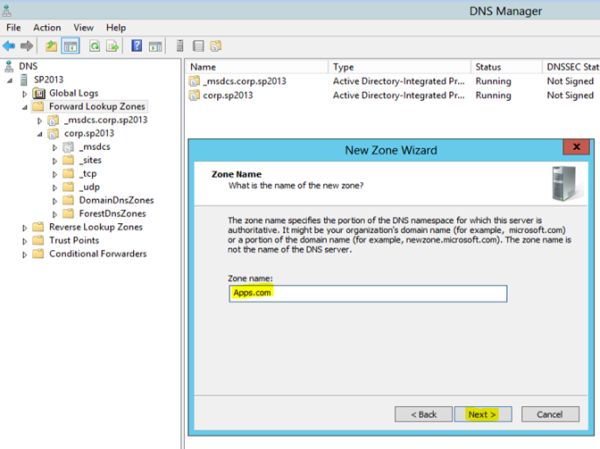The image size is (600, 449).
Task: Collapse the corp.sp2013 tree node
Action: click(x=40, y=134)
